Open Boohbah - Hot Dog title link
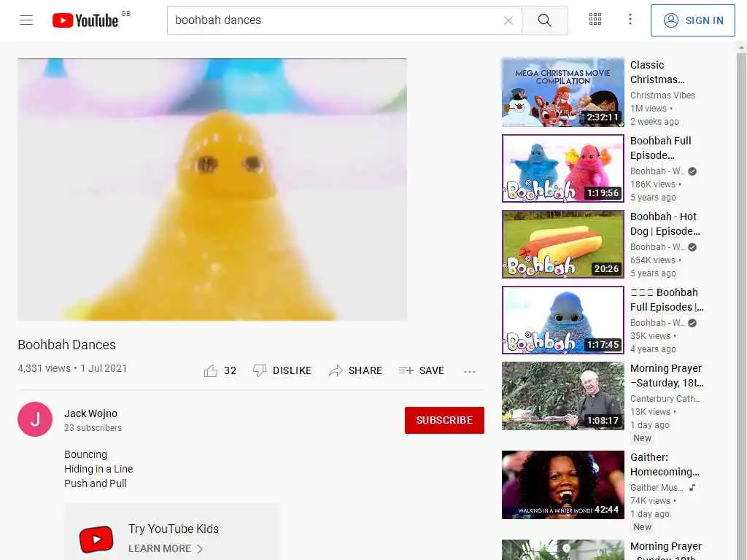747x560 pixels. click(x=665, y=224)
